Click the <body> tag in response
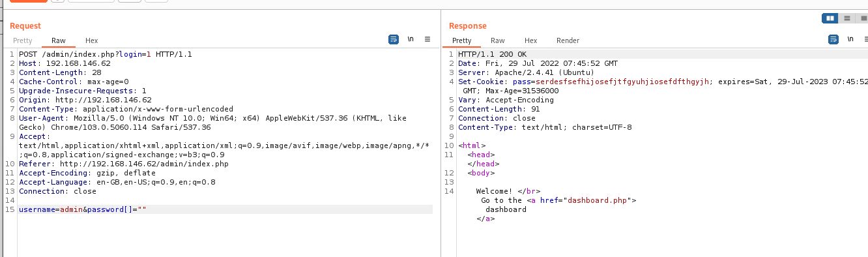This screenshot has width=868, height=257. [x=481, y=173]
